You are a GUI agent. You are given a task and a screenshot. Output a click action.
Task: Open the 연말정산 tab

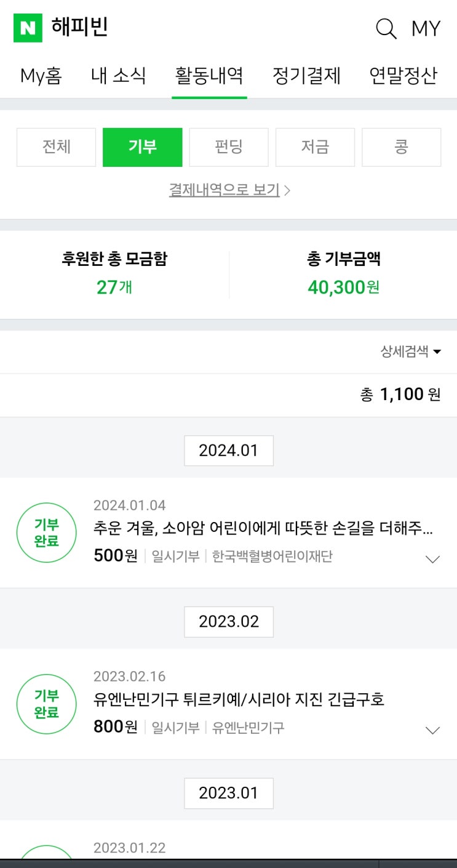403,76
